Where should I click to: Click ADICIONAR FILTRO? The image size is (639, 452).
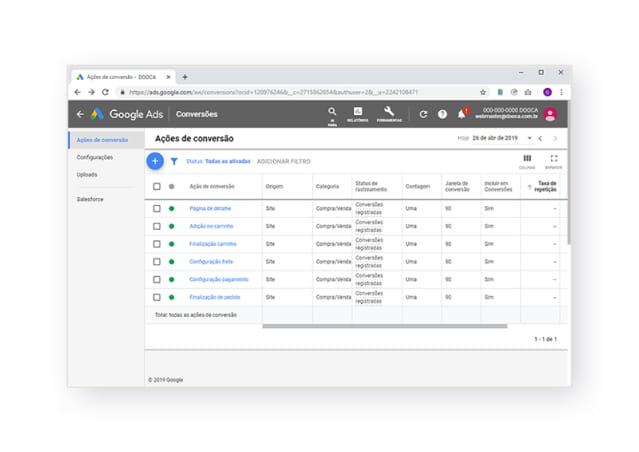click(x=284, y=161)
